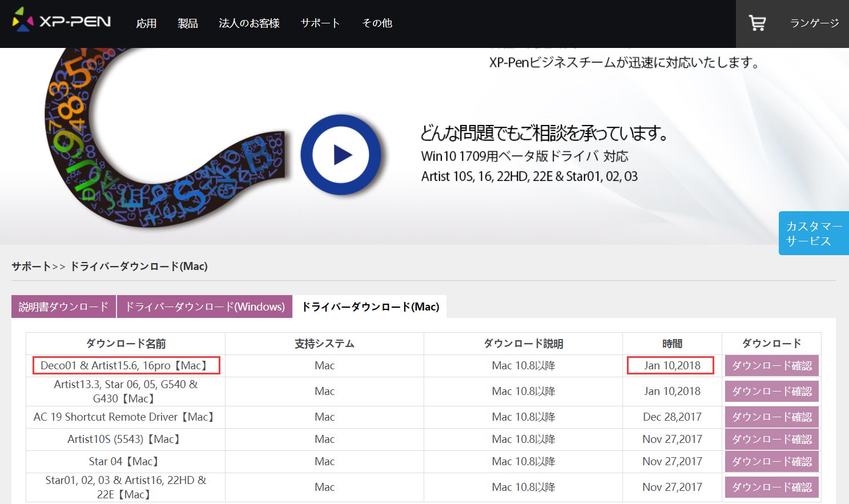
Task: Click the どんな問題でもご相談を承っています banner headline
Action: (x=544, y=133)
